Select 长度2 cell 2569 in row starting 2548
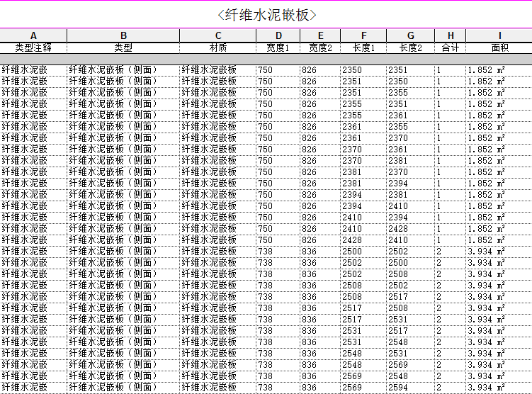This screenshot has width=532, height=394. pyautogui.click(x=411, y=365)
